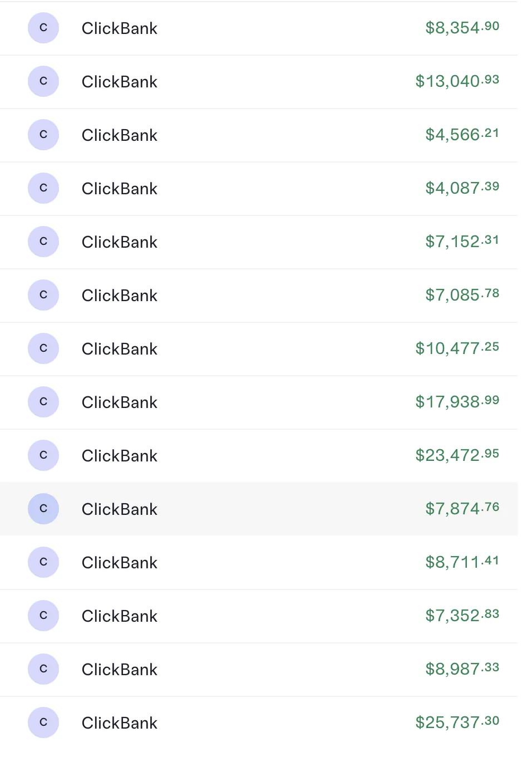Click the $23,472.95 payment amount
The image size is (532, 757).
point(457,455)
